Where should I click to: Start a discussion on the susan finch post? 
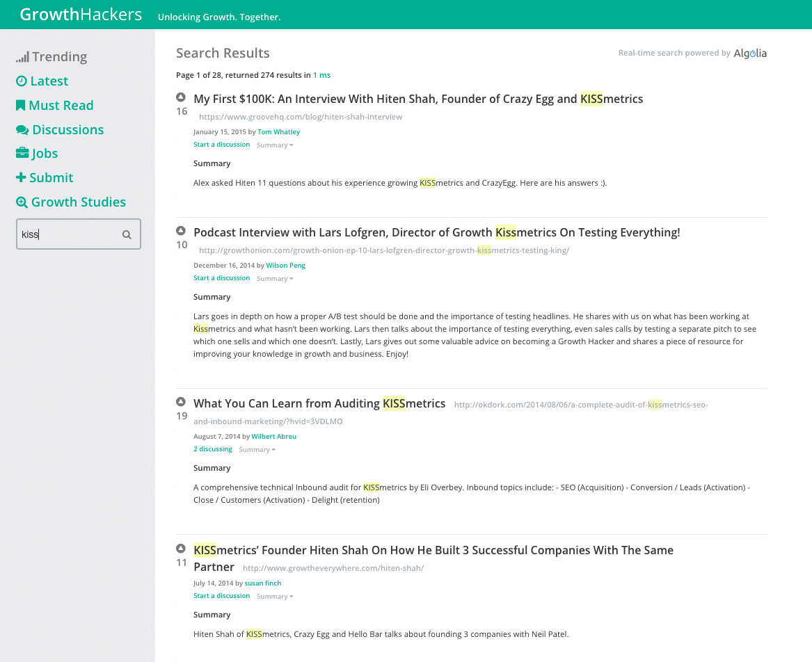pyautogui.click(x=222, y=596)
